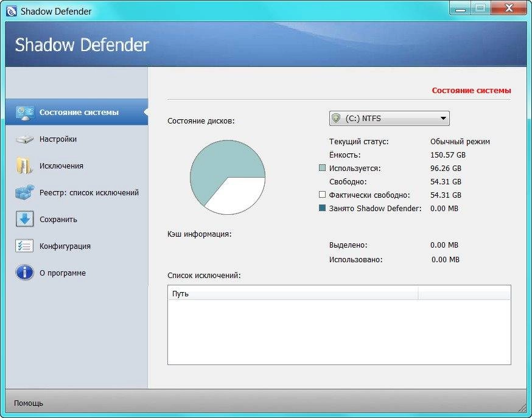
Task: Minimize the Shadow Defender window
Action: (x=460, y=8)
